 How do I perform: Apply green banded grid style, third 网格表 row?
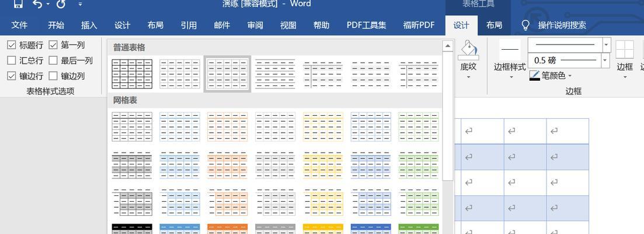[x=419, y=202]
